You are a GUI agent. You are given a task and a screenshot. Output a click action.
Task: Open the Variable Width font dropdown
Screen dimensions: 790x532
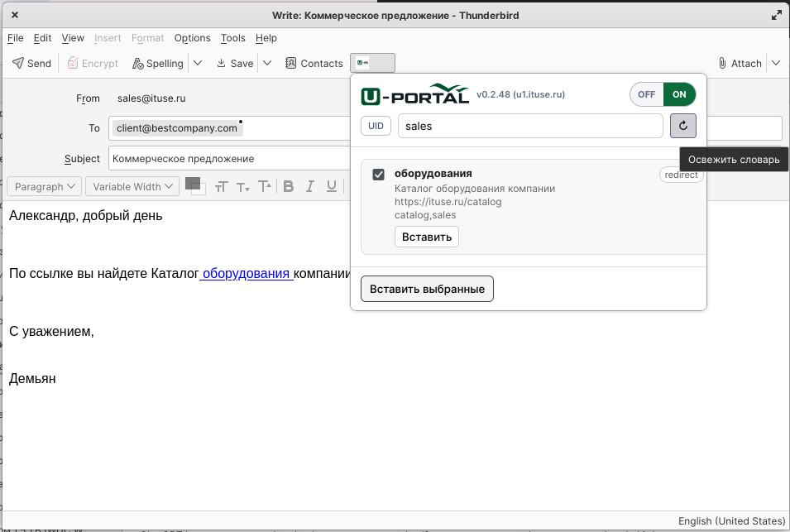coord(132,186)
